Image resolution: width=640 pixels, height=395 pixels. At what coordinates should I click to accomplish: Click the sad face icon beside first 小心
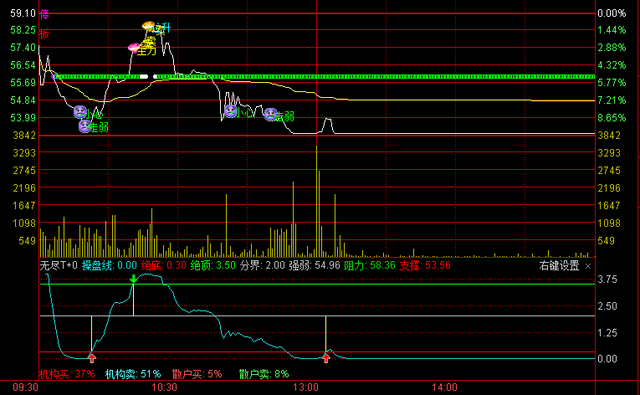(80, 112)
